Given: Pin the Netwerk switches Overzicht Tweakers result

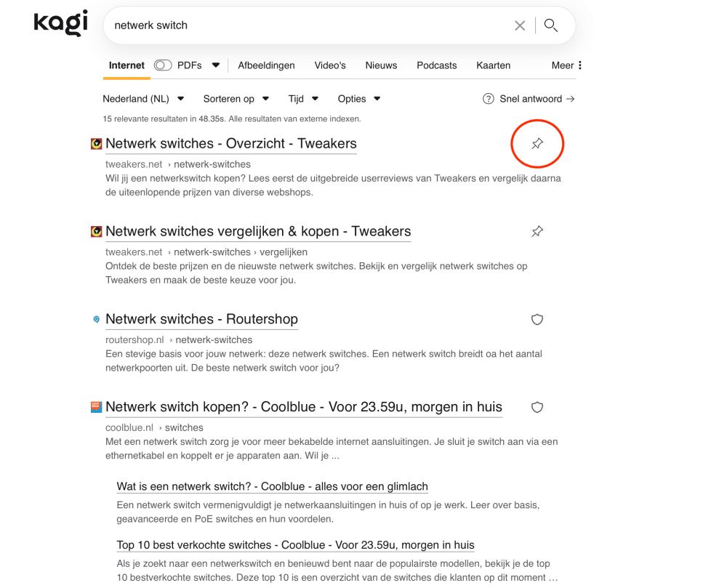Looking at the screenshot, I should (x=537, y=144).
